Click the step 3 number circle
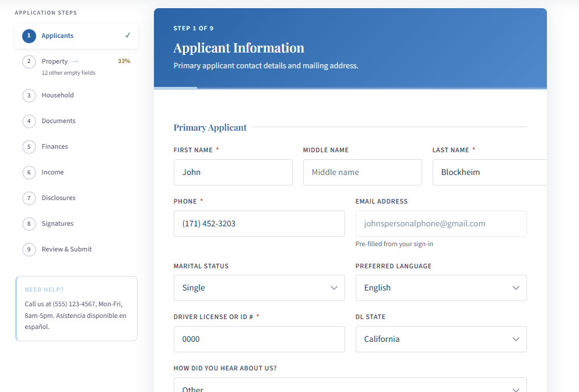The height and width of the screenshot is (392, 579). tap(29, 95)
